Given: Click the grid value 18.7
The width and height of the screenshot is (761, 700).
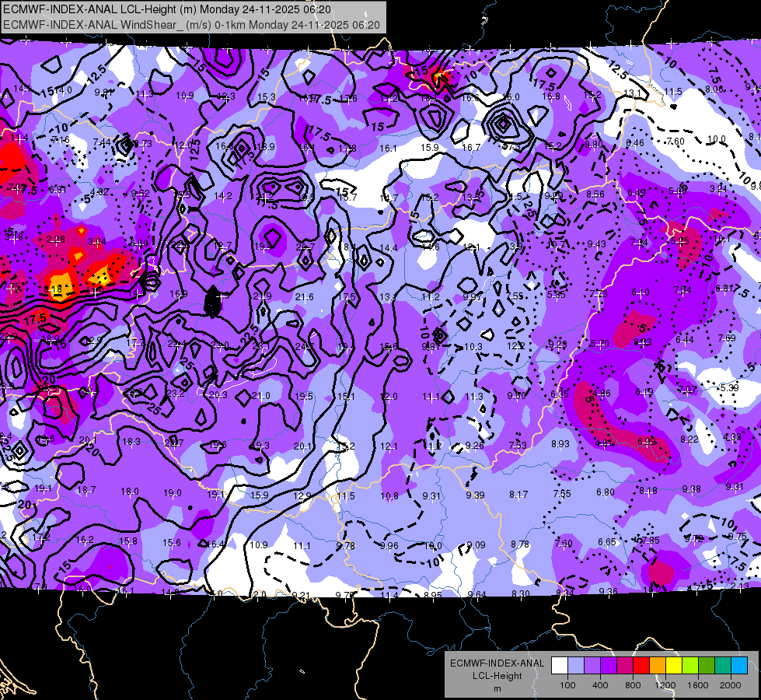Looking at the screenshot, I should click(x=86, y=490).
